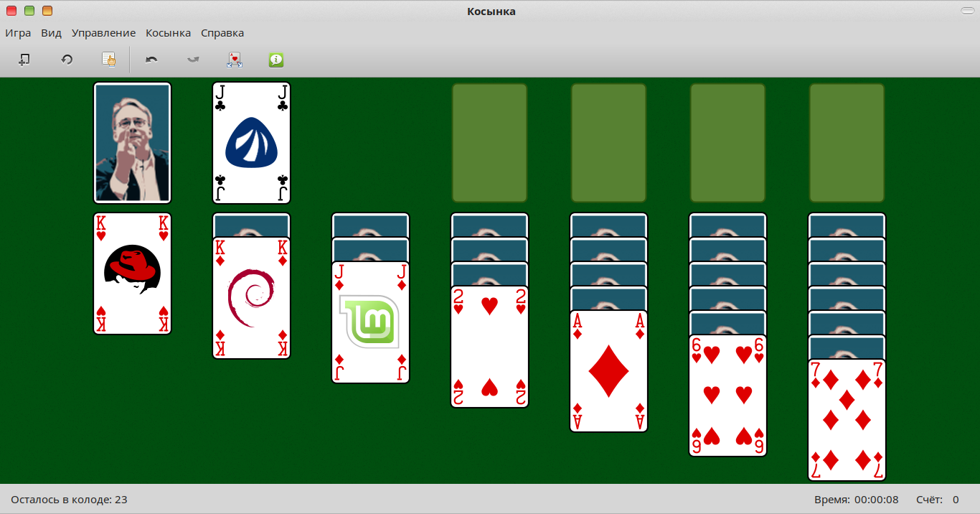Select the Seven of Diamonds card

tap(847, 420)
